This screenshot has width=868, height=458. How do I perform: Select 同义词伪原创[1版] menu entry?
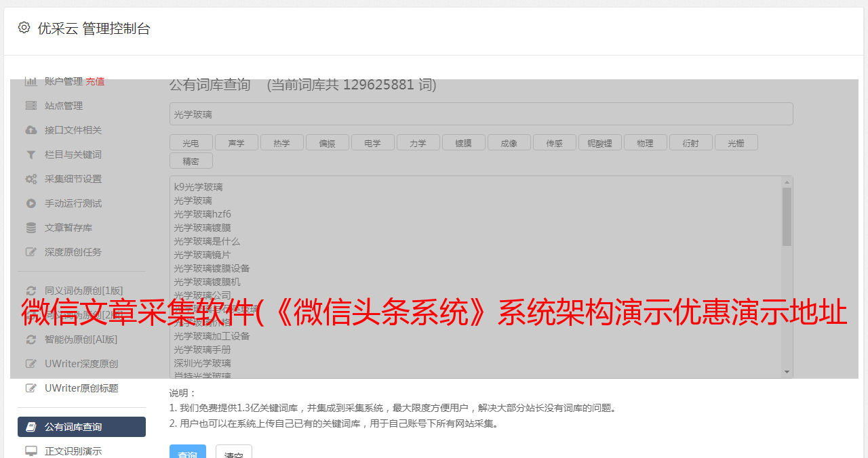point(84,291)
